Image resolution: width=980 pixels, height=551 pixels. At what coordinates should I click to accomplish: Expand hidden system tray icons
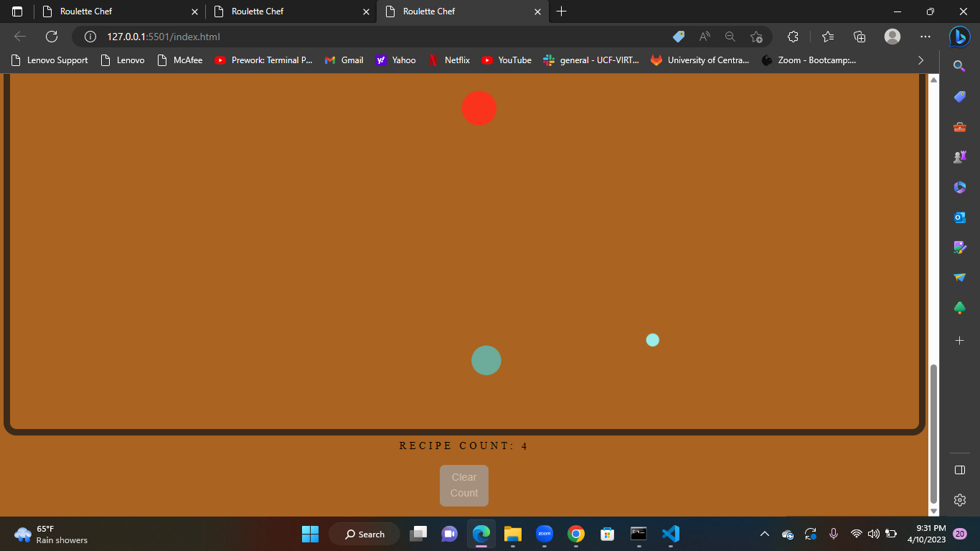coord(765,534)
